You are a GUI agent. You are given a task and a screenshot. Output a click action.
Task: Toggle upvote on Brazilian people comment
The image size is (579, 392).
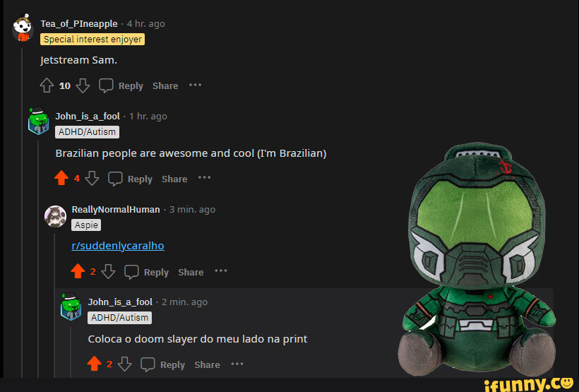coord(61,178)
